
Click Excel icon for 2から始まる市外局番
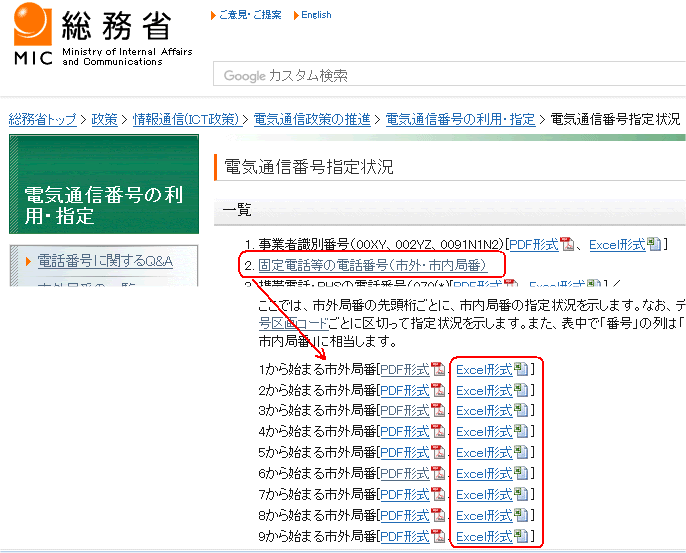(521, 390)
